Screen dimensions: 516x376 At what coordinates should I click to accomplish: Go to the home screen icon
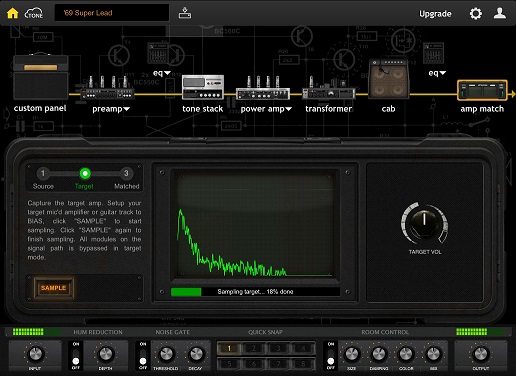pos(13,13)
